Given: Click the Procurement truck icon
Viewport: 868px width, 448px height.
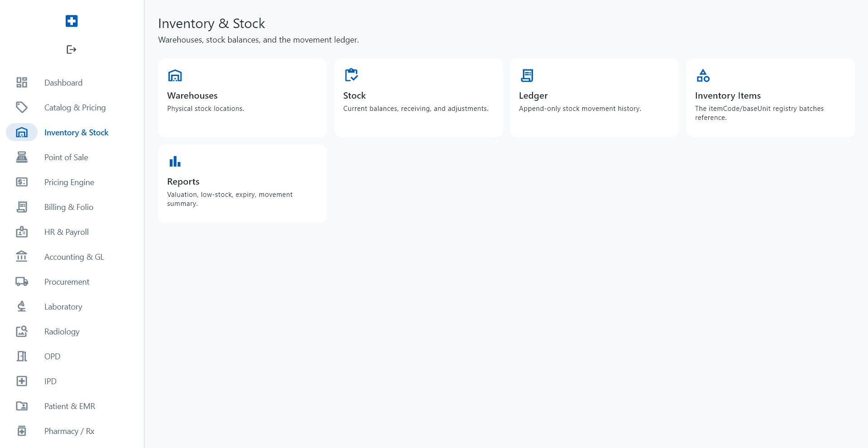Looking at the screenshot, I should (22, 281).
